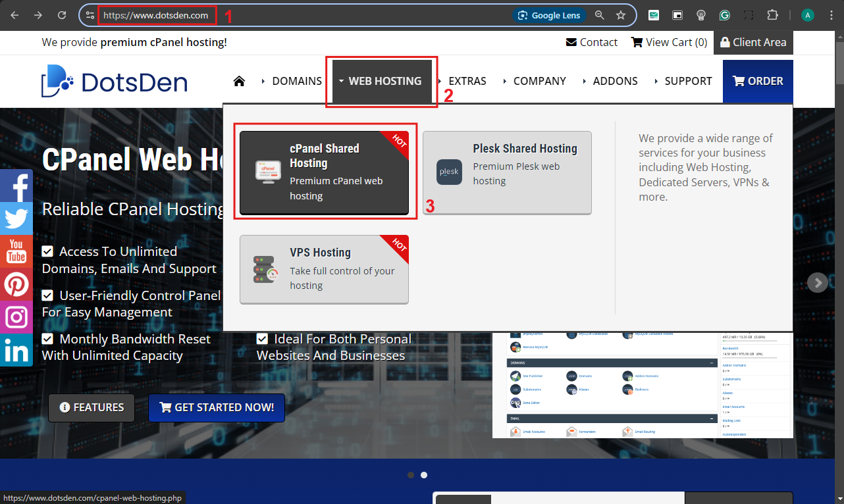This screenshot has width=844, height=504.
Task: Reload the DotsDen page
Action: tap(62, 15)
